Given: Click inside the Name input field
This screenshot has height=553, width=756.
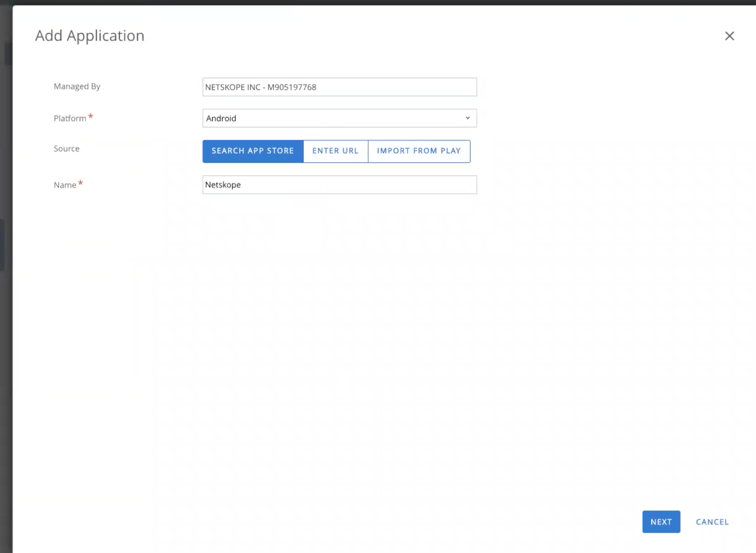Looking at the screenshot, I should click(339, 185).
